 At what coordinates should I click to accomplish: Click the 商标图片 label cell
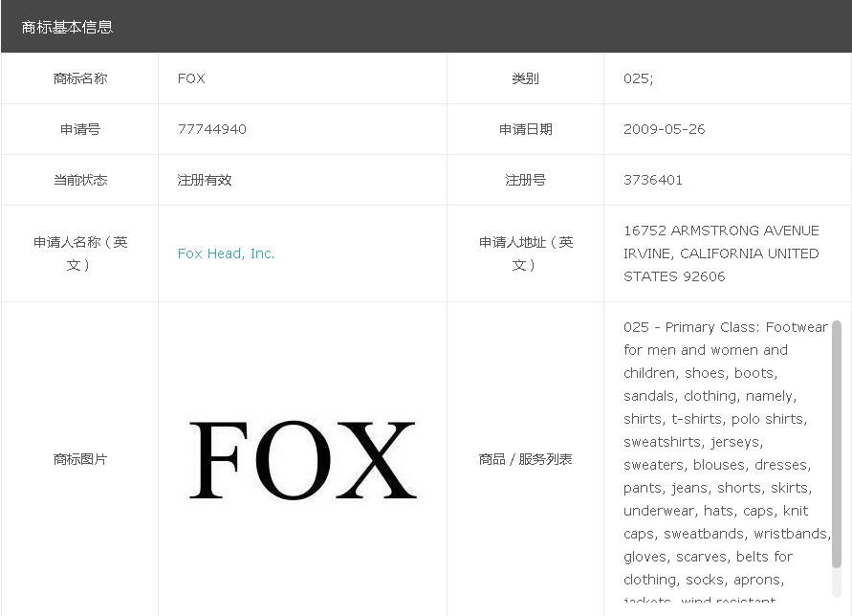[x=80, y=459]
